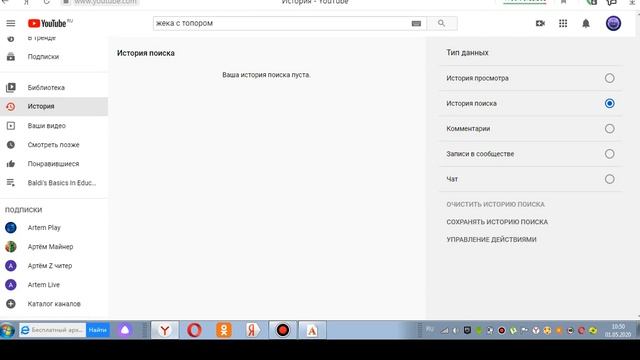Open the on-screen keyboard icon in search box
640x360 pixels.
(416, 24)
